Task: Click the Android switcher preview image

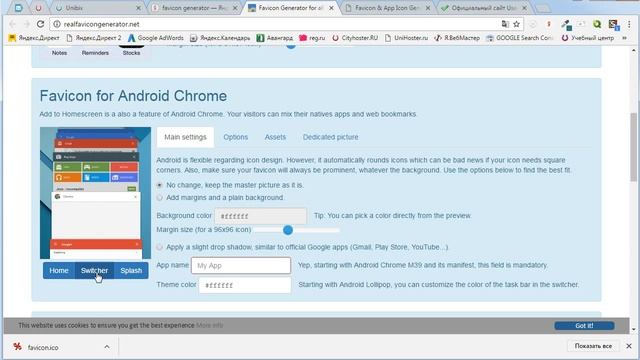Action: tap(96, 193)
